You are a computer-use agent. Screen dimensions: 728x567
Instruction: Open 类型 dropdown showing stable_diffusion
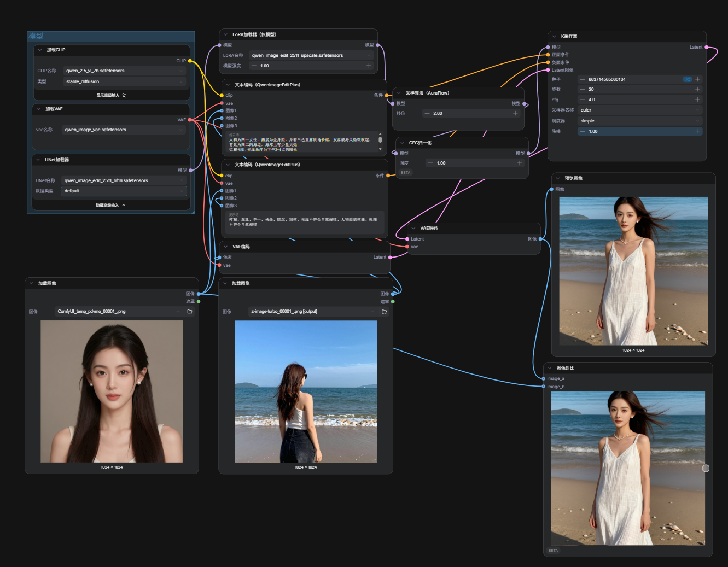pyautogui.click(x=124, y=81)
